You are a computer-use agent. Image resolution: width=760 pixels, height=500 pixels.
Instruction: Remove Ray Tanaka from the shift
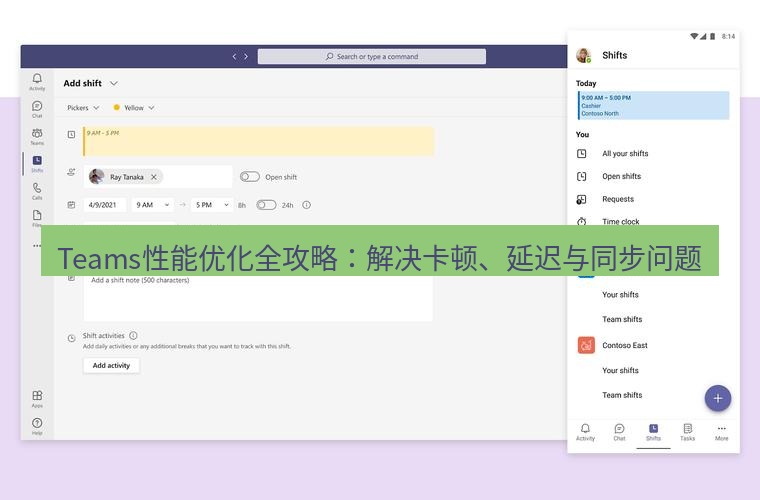[x=154, y=177]
